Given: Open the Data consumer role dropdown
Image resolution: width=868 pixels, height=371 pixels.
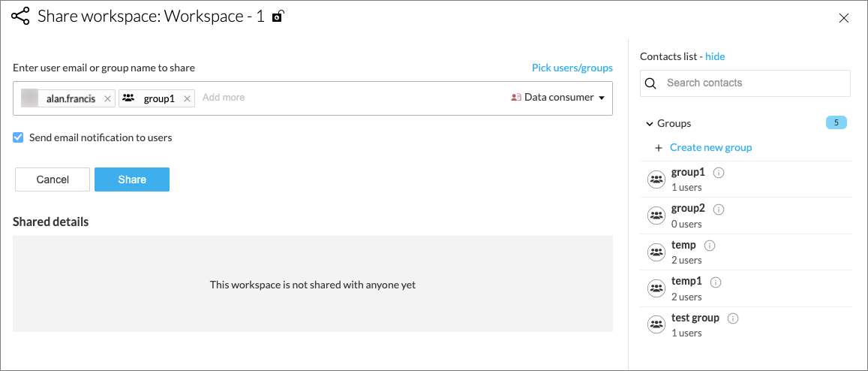Looking at the screenshot, I should tap(558, 98).
